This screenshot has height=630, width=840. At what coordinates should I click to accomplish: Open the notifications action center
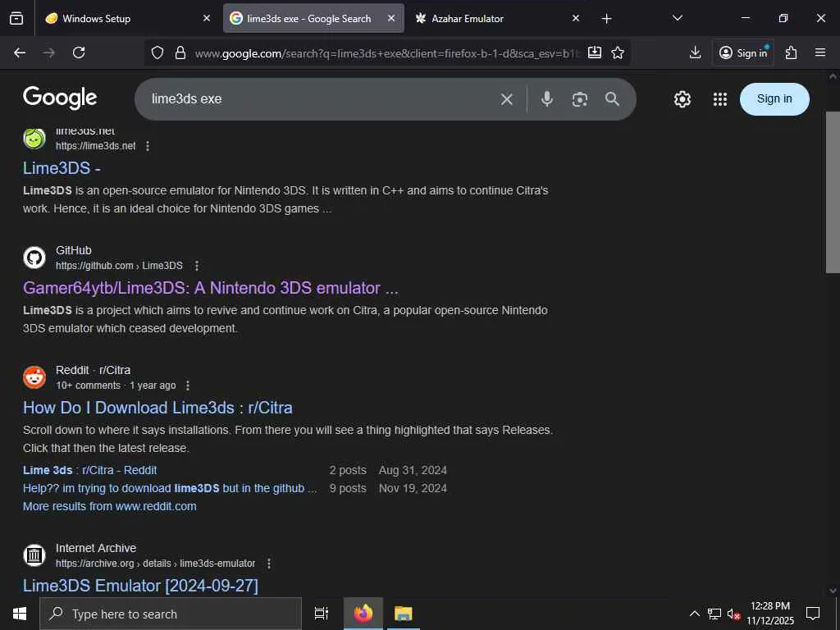813,614
